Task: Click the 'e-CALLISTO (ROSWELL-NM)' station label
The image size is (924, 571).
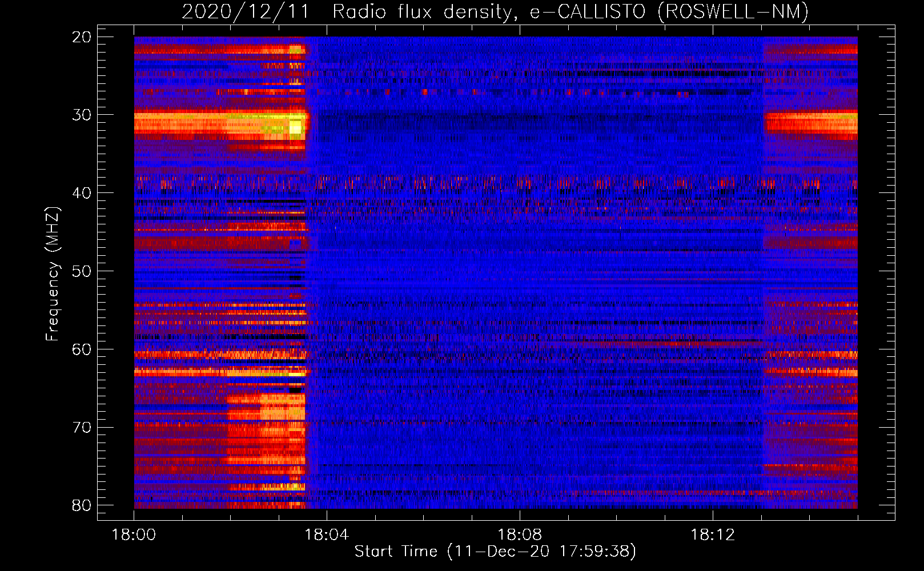Action: pyautogui.click(x=669, y=11)
